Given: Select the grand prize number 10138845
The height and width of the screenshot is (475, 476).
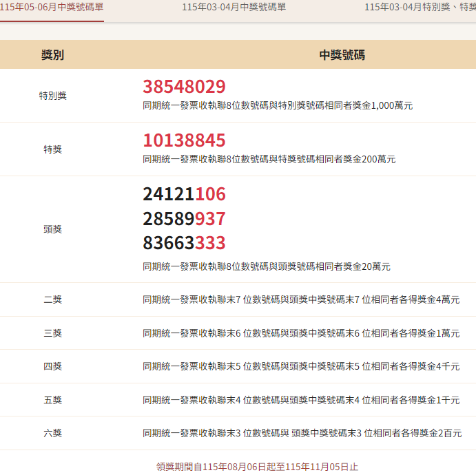Looking at the screenshot, I should [x=184, y=140].
